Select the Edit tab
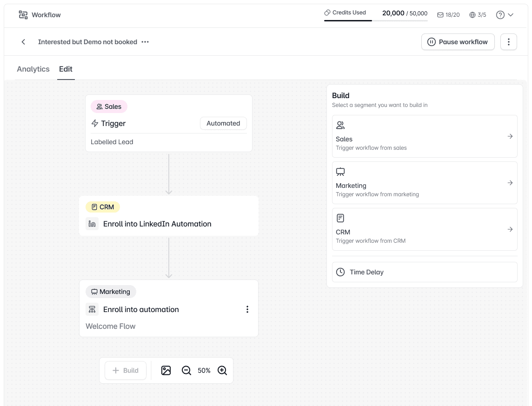 (66, 69)
